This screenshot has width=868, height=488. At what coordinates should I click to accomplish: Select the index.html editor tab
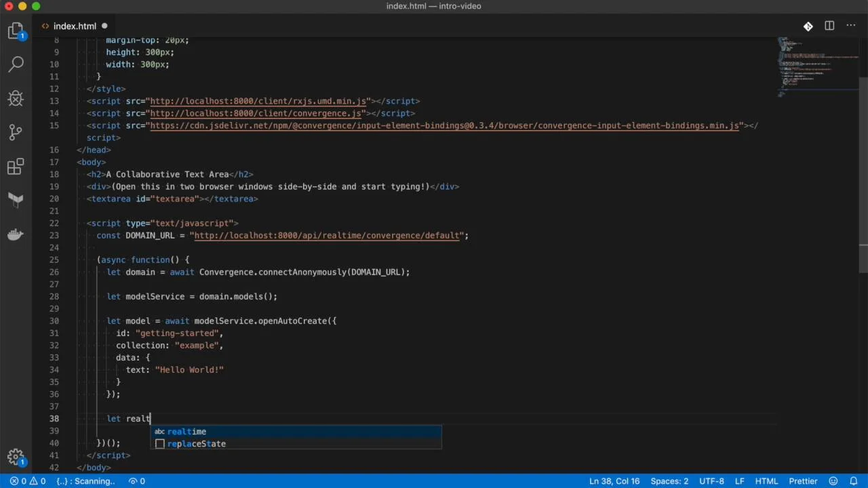(75, 26)
